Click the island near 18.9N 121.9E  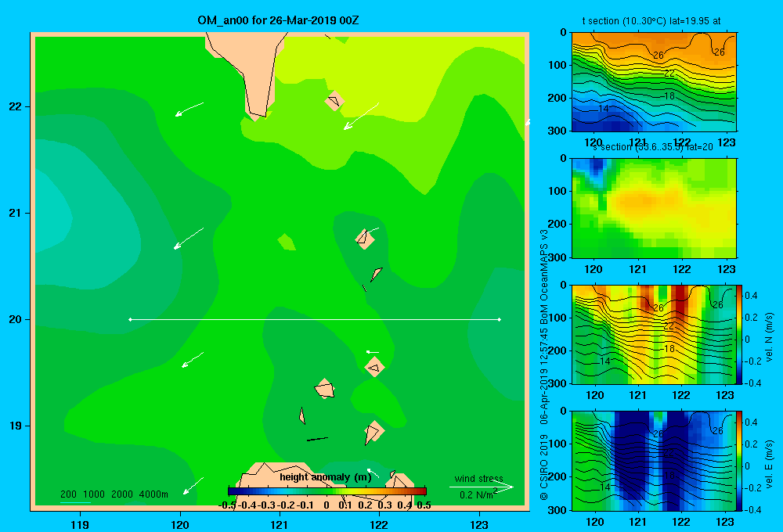pos(373,432)
